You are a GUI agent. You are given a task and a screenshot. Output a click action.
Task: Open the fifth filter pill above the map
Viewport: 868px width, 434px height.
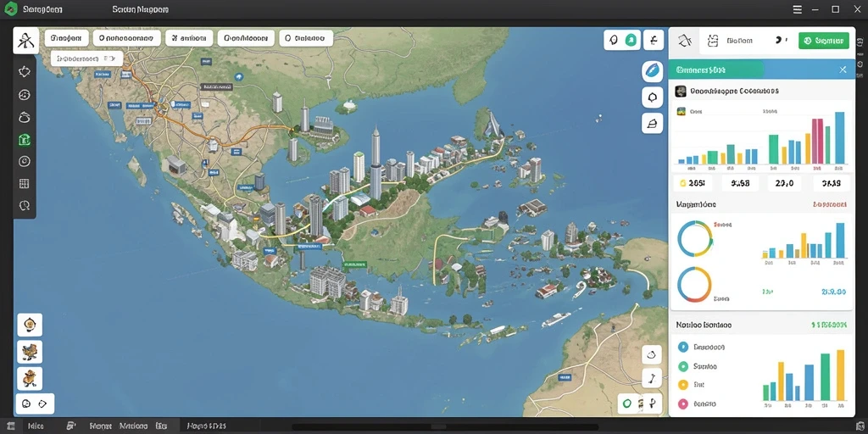point(306,38)
